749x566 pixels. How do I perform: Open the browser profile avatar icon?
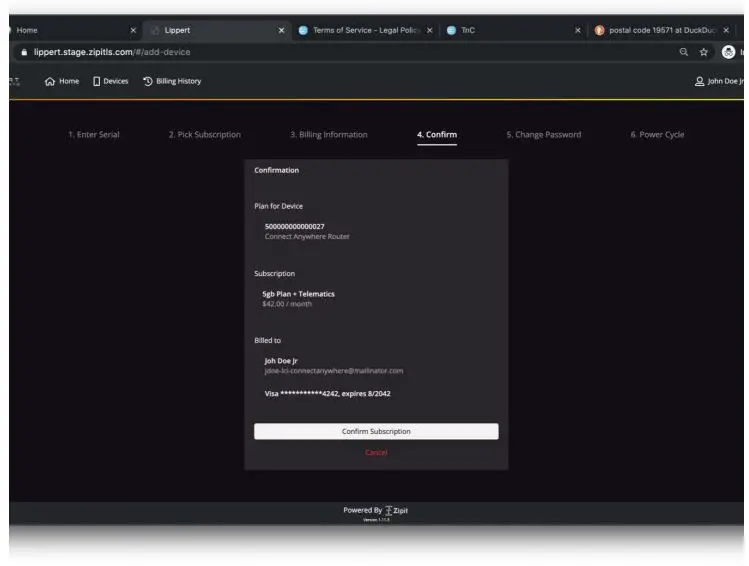(x=728, y=52)
